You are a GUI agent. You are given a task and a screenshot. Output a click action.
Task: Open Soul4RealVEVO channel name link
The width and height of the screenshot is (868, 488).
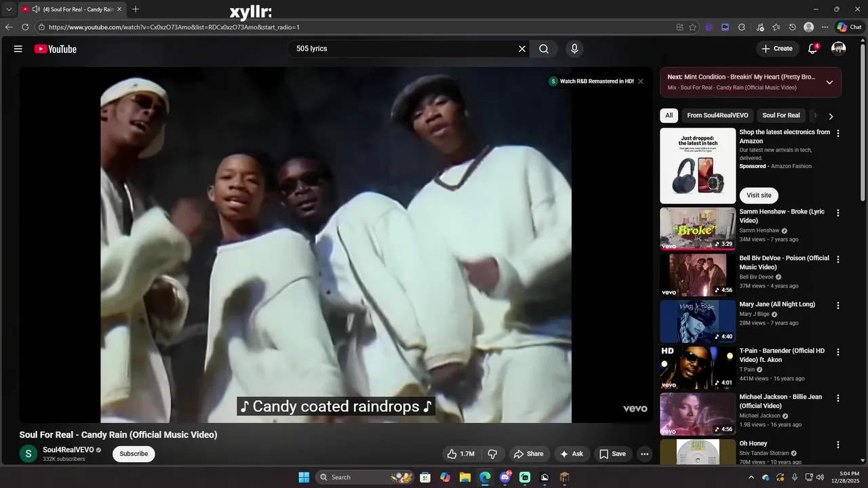68,450
